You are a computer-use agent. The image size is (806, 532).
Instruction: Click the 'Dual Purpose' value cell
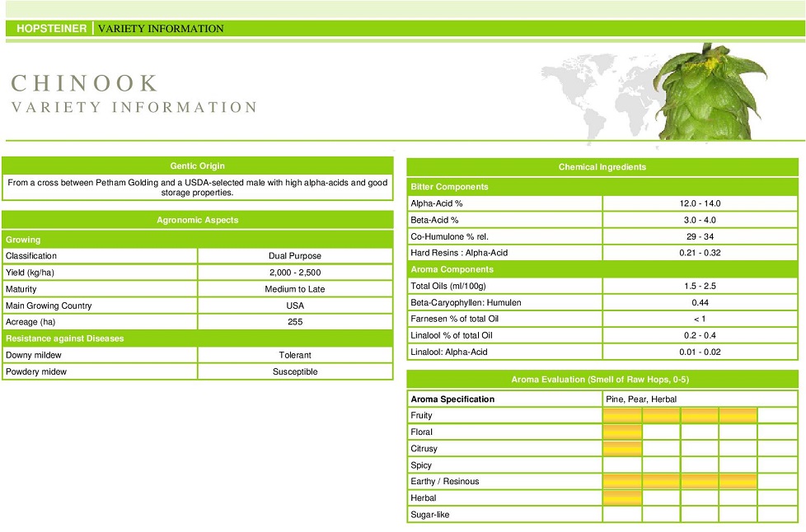[x=295, y=256]
